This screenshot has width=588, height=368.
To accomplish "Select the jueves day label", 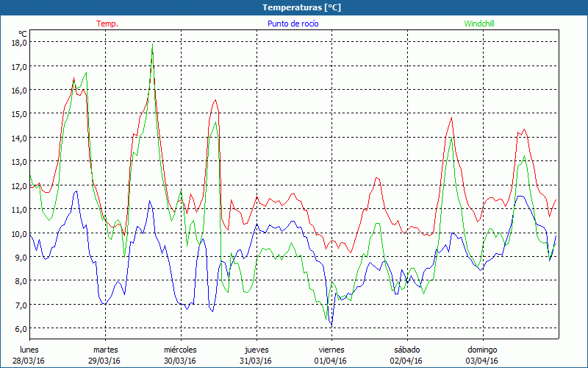I will tap(256, 350).
